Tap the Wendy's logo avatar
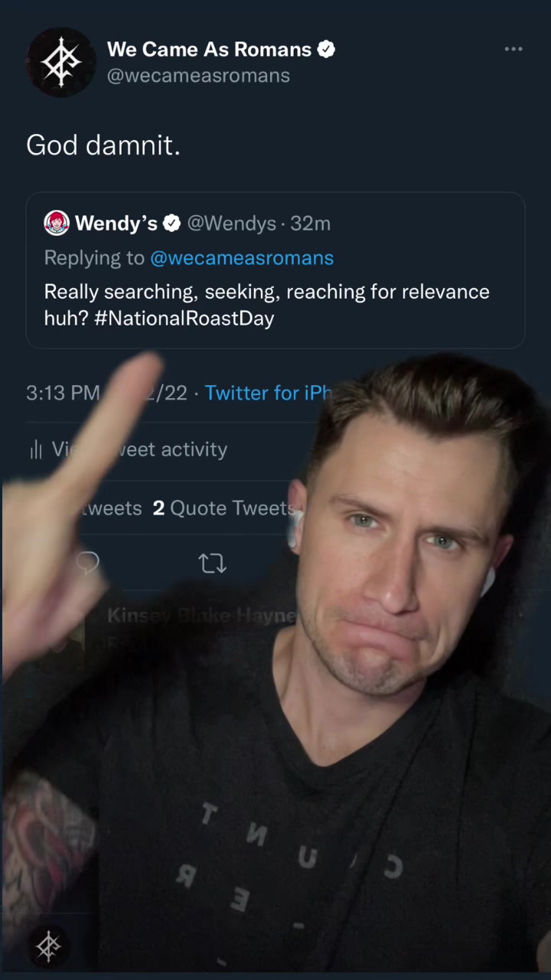The width and height of the screenshot is (551, 980). click(57, 223)
